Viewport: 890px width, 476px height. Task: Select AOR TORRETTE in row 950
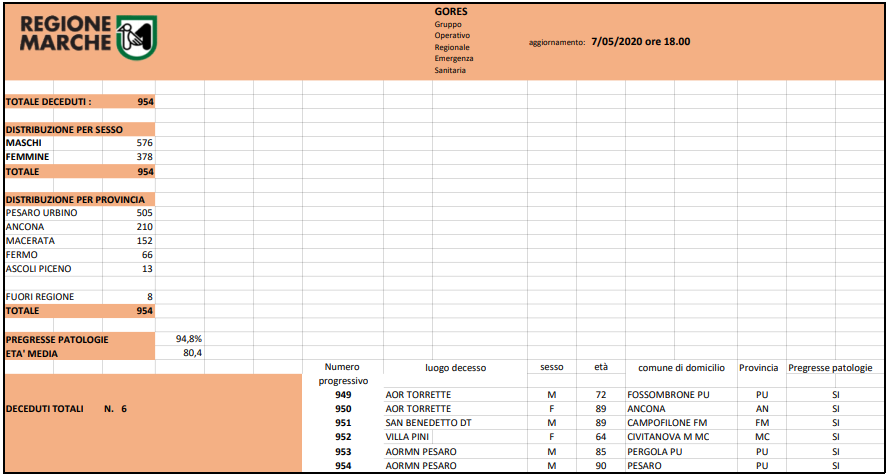[418, 409]
